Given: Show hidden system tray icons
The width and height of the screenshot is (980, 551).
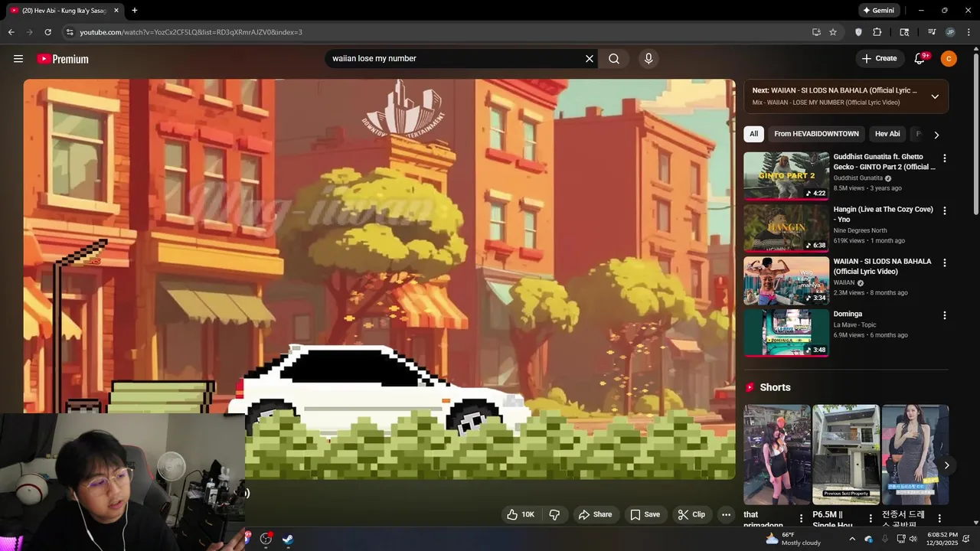Looking at the screenshot, I should (x=852, y=539).
